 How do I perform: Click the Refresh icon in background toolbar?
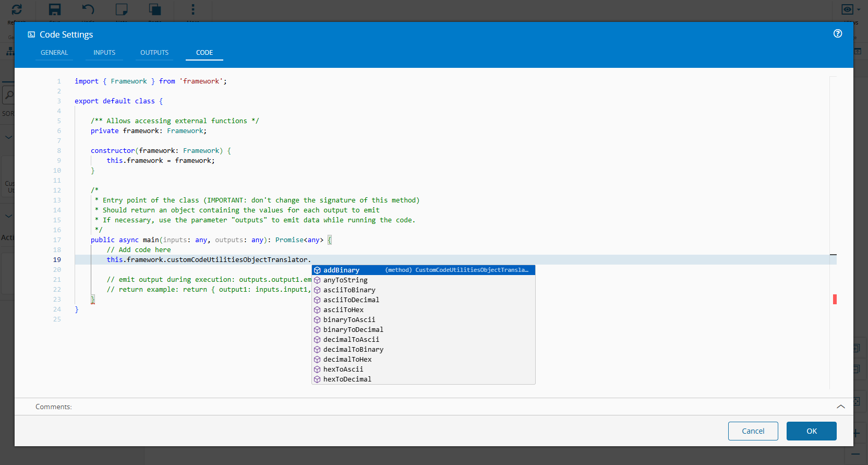[17, 9]
